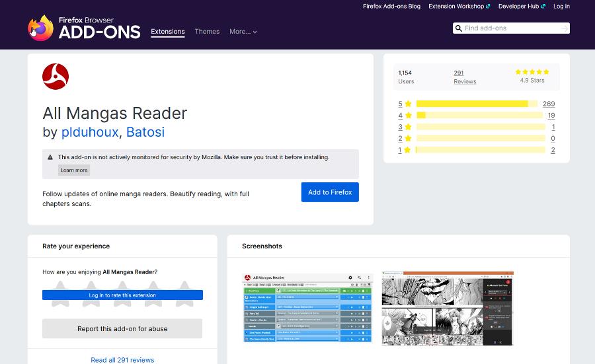
Task: Click the Firefox logo icon
Action: click(40, 28)
